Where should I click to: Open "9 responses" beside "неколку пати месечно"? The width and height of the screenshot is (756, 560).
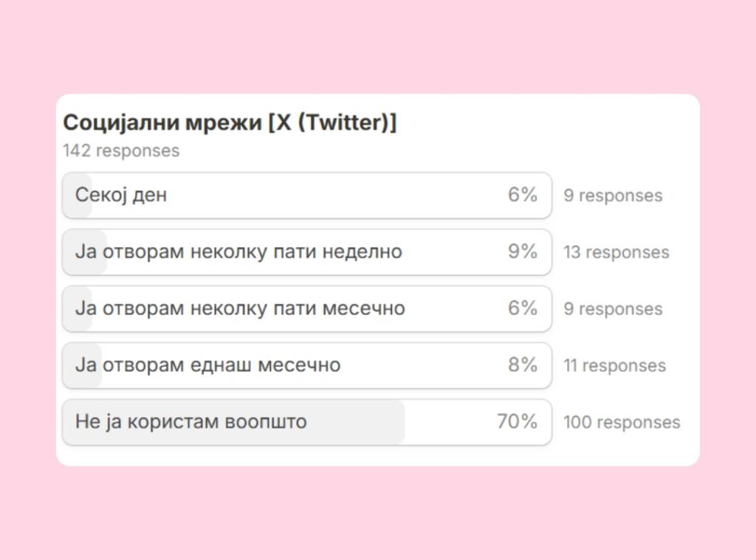click(x=613, y=309)
